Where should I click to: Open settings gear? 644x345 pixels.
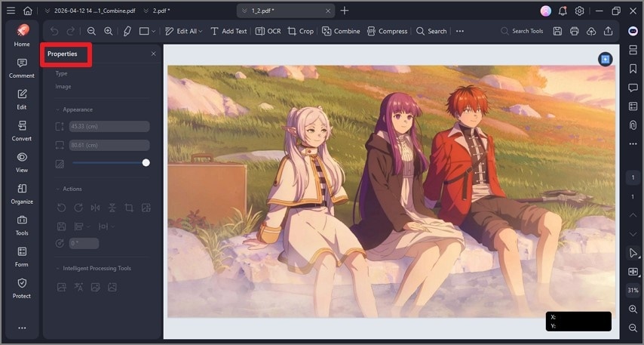click(x=579, y=11)
